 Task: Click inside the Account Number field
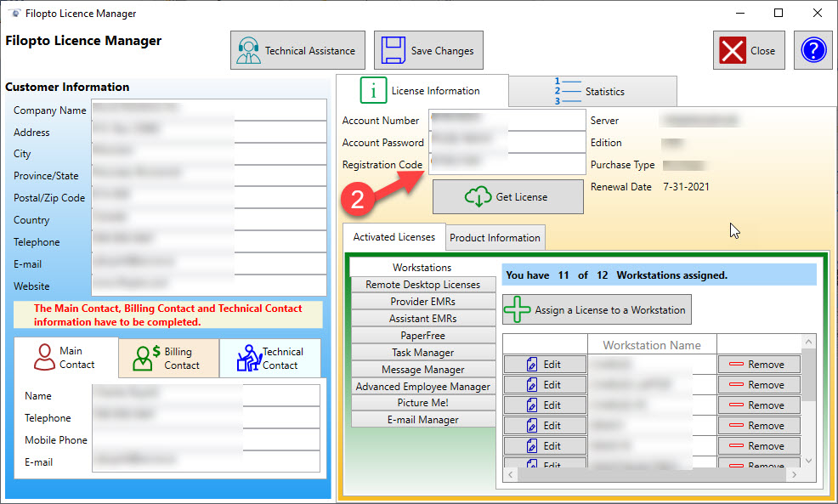tap(507, 120)
